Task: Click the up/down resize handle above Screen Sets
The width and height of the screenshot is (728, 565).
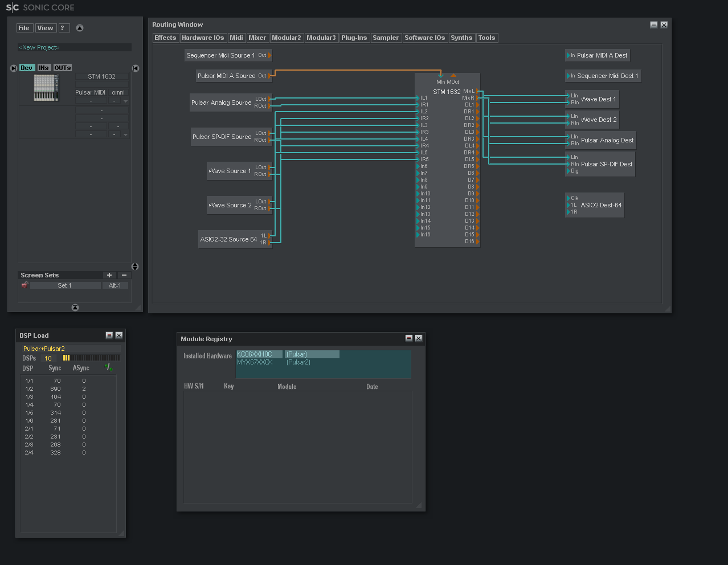Action: click(x=135, y=267)
